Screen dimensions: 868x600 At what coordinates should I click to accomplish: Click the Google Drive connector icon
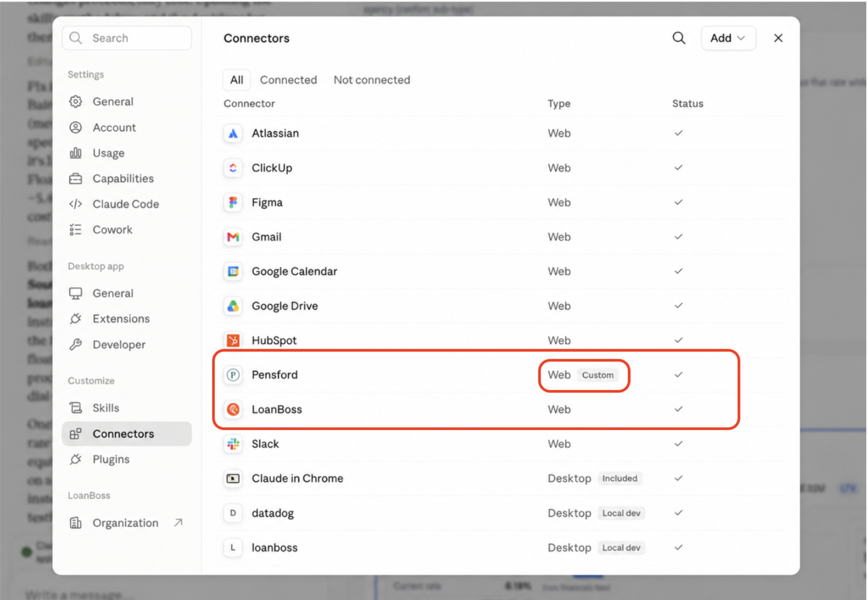tap(233, 306)
